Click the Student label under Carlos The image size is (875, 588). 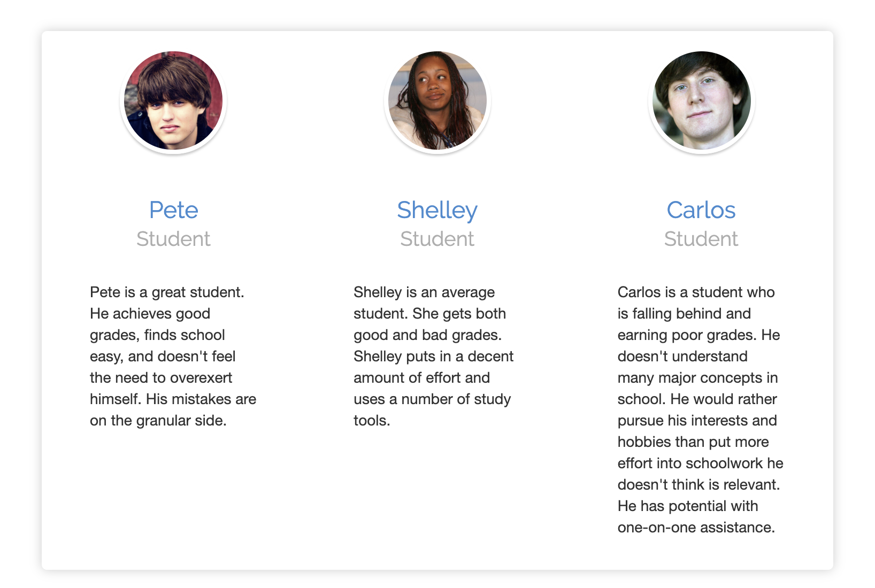tap(701, 239)
